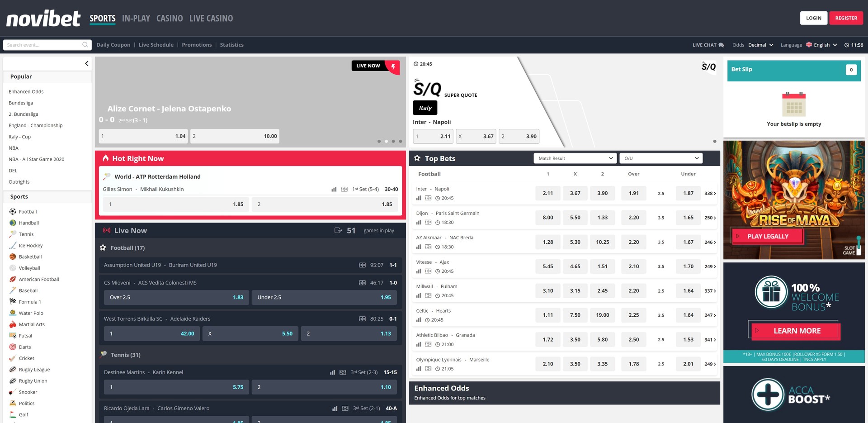Open the Odds Decimal dropdown
The width and height of the screenshot is (868, 423).
coord(761,45)
